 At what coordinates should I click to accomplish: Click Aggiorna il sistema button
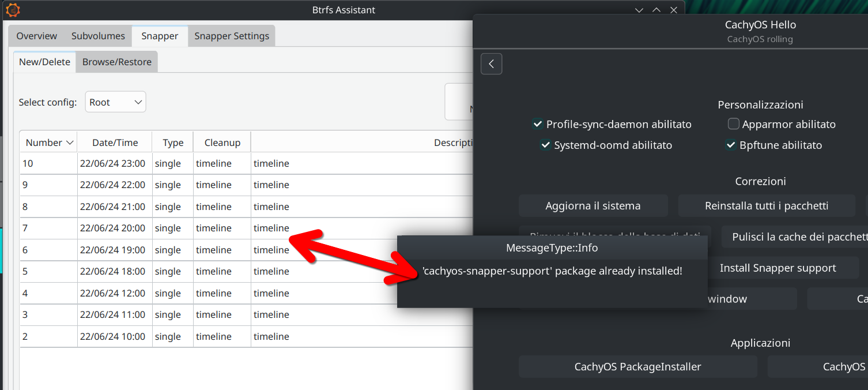pos(593,205)
